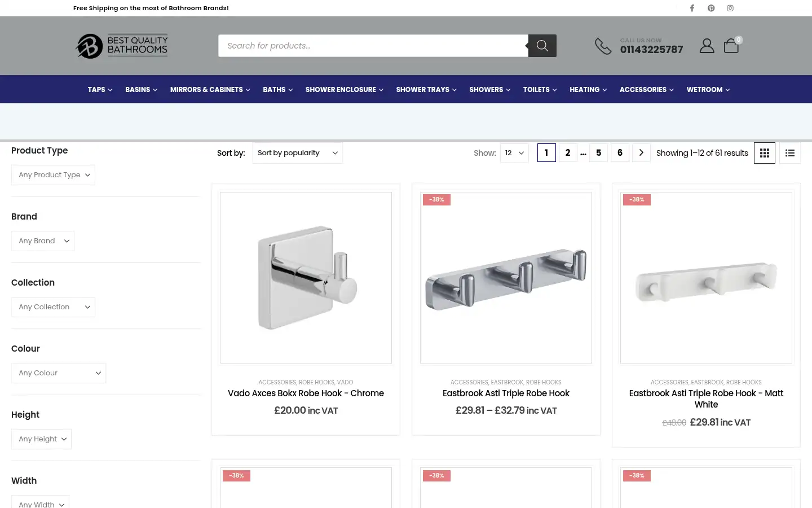Open the Heating menu
812x508 pixels.
tap(588, 89)
